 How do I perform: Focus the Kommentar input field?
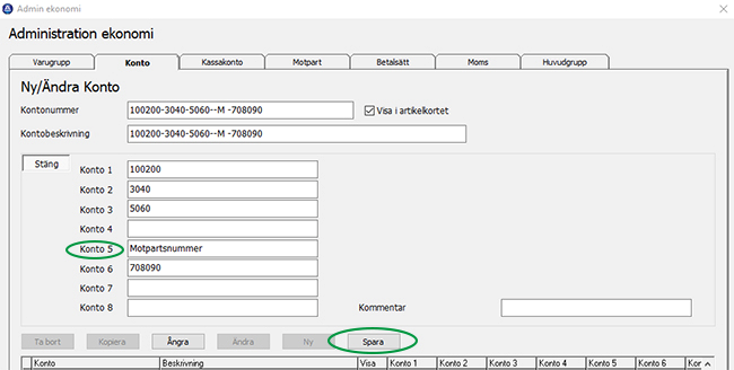[x=596, y=308]
